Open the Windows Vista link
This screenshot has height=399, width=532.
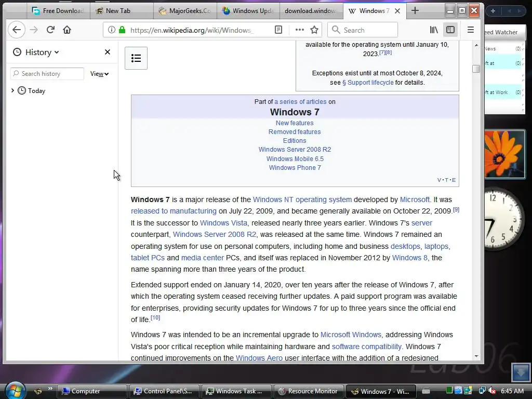pos(223,223)
